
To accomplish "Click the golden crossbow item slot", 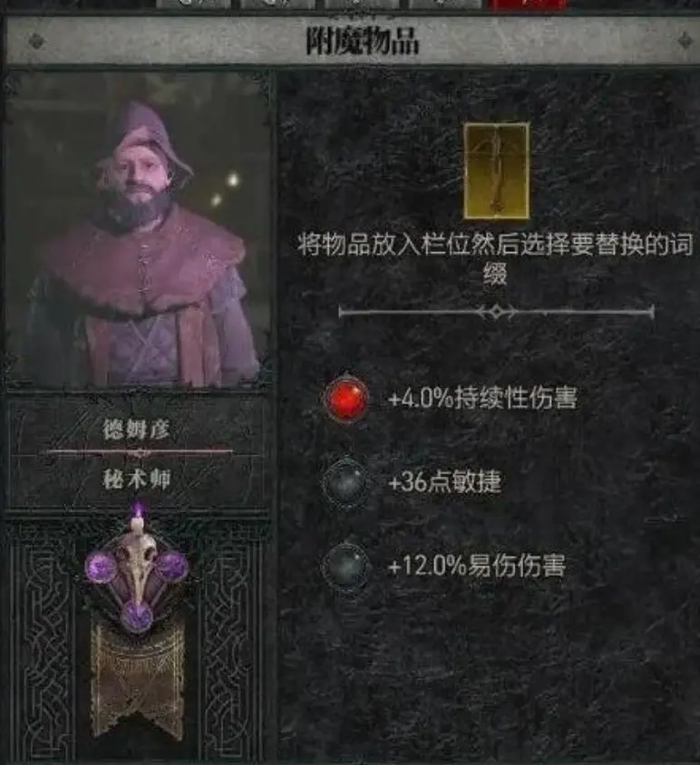I will (497, 170).
